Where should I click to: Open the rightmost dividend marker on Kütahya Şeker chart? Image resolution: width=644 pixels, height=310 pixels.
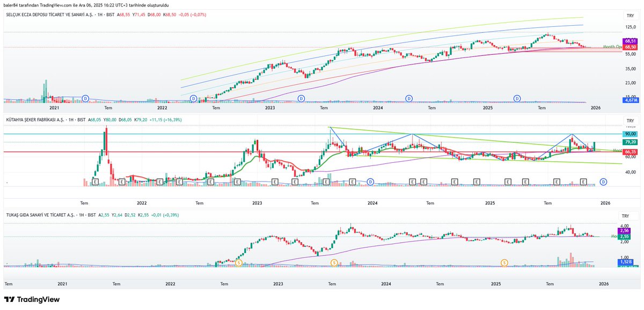(x=604, y=182)
